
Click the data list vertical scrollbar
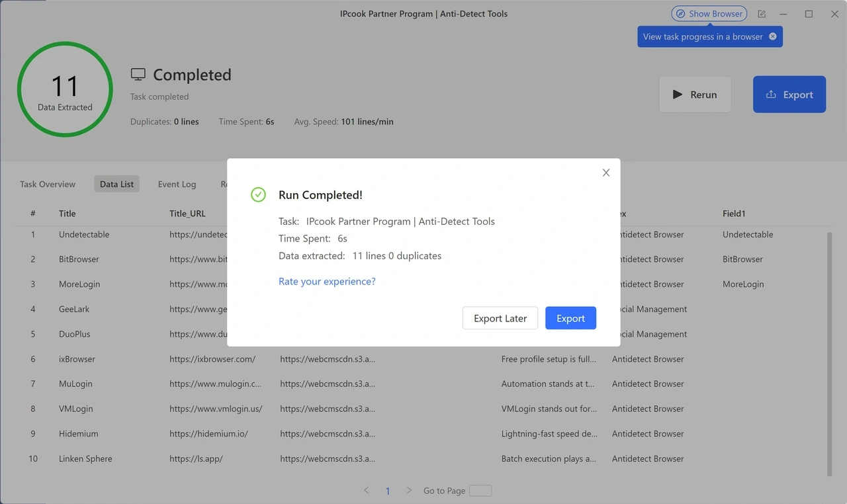(830, 351)
